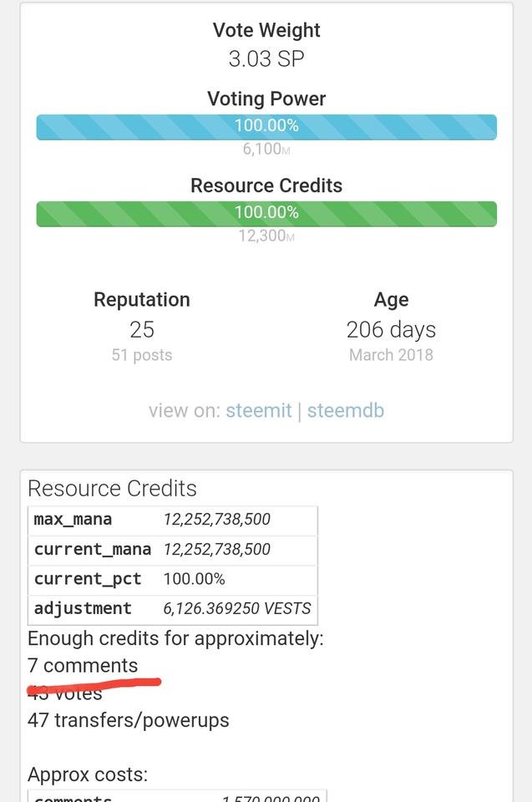Click the March 2018 join date

point(390,354)
